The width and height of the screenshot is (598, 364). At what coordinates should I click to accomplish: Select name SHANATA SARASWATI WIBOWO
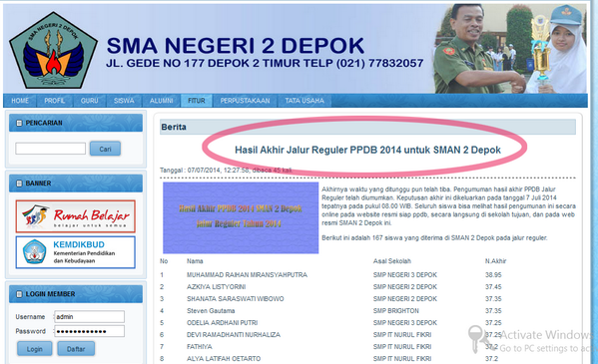point(236,299)
